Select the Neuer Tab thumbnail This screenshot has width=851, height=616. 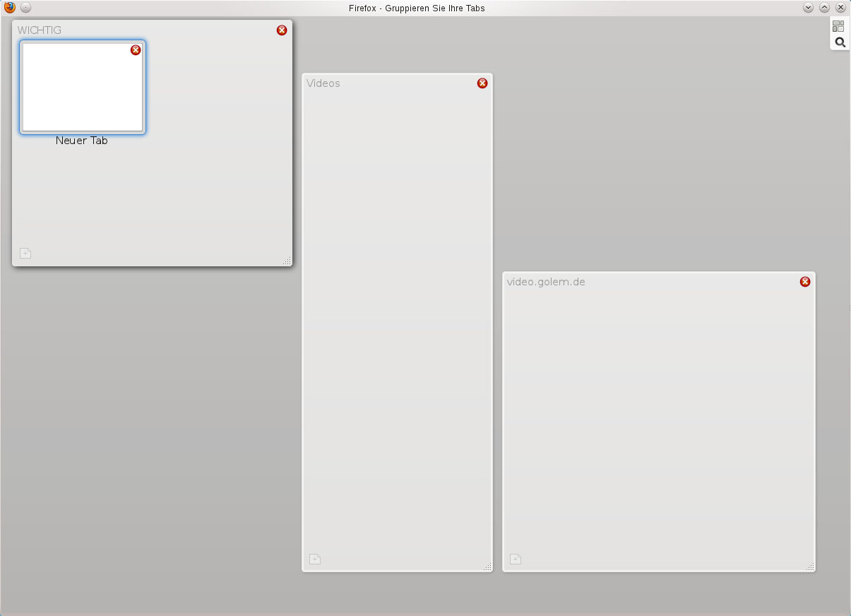[x=83, y=87]
